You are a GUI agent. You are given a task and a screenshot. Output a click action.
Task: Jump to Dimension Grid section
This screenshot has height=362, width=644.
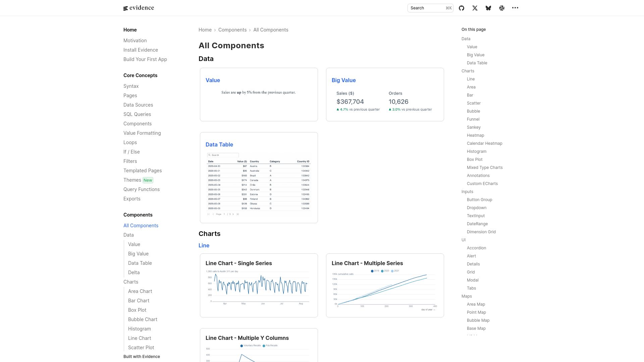point(481,232)
